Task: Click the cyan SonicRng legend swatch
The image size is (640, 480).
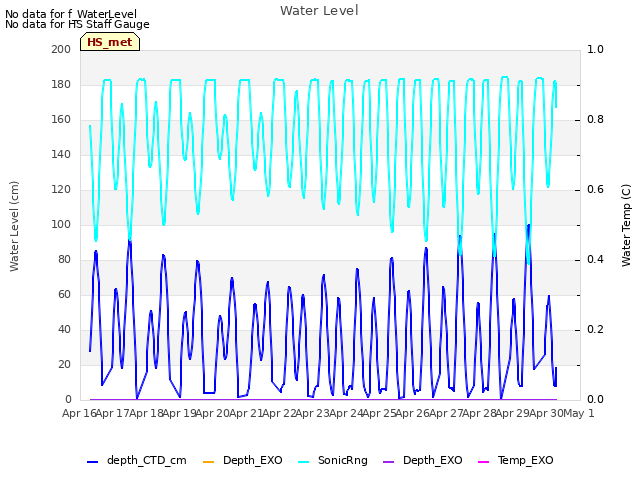Action: pos(304,462)
